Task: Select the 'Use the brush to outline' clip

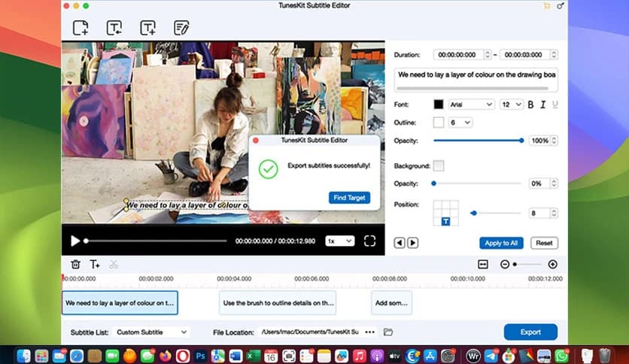Action: (278, 302)
